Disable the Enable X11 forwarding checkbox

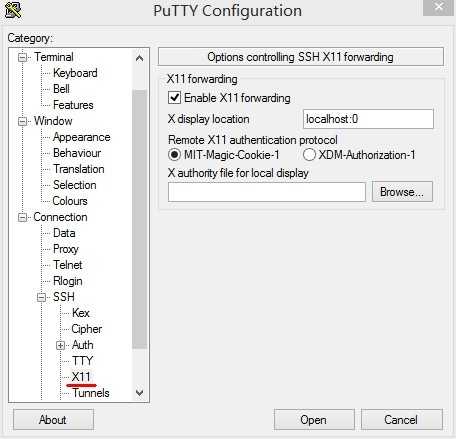[x=174, y=98]
